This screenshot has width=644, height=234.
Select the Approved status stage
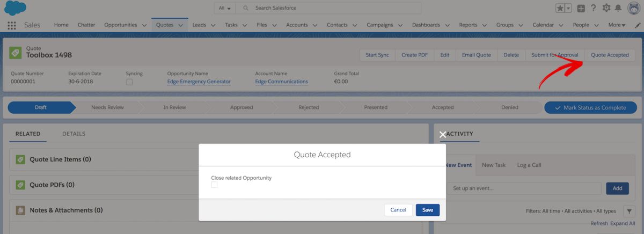pyautogui.click(x=241, y=107)
